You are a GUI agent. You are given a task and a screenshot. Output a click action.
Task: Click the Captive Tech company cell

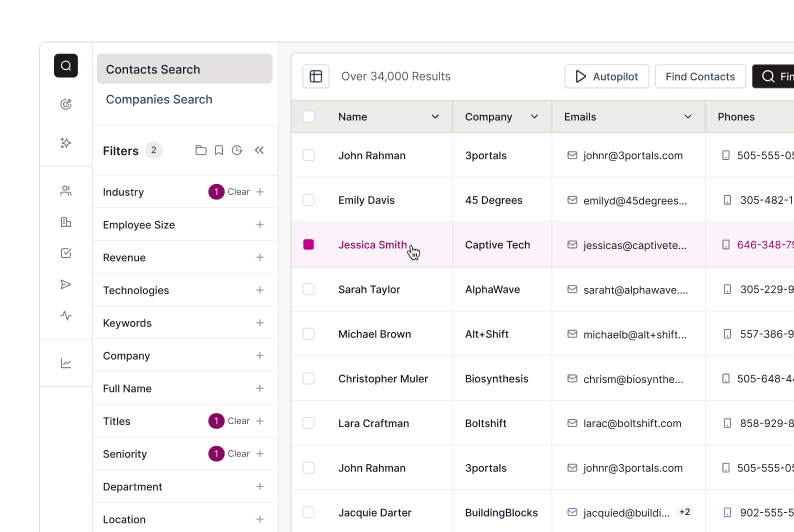pyautogui.click(x=498, y=244)
